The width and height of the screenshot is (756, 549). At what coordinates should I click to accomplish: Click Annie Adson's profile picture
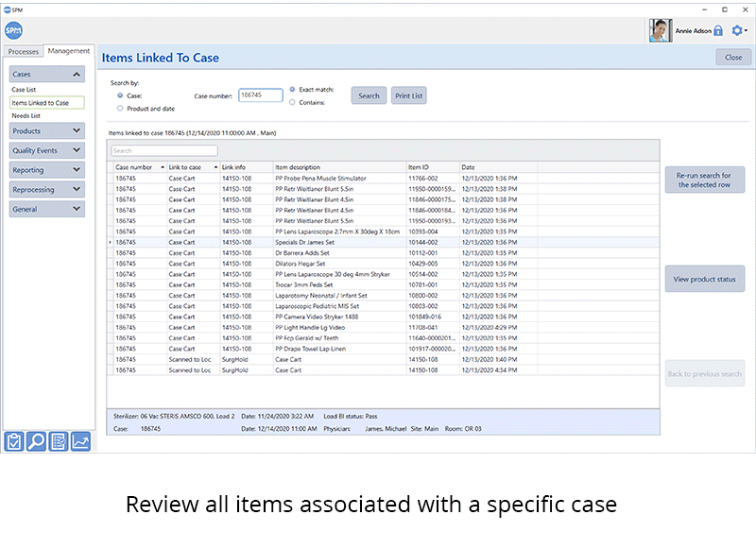[x=659, y=29]
